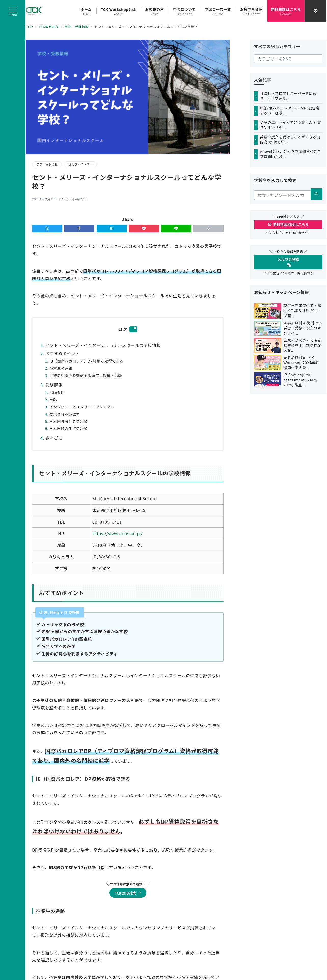Save the article to Pocket

[x=144, y=229]
